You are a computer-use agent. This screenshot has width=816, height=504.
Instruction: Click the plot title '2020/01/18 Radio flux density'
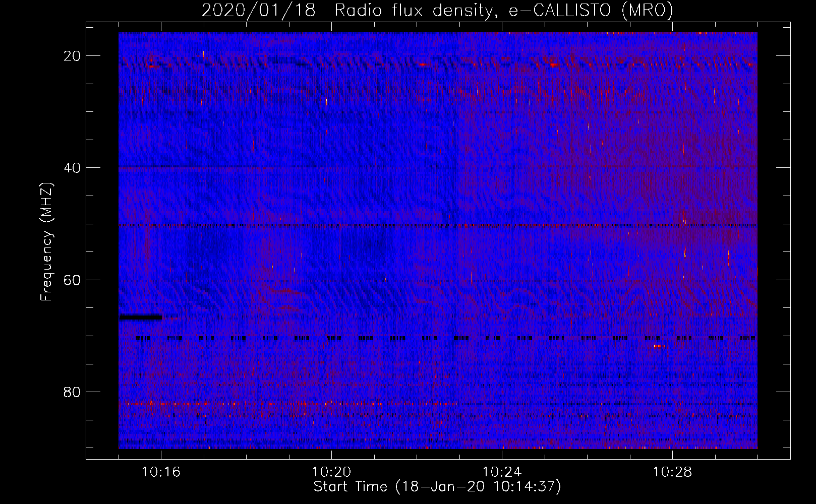click(437, 10)
